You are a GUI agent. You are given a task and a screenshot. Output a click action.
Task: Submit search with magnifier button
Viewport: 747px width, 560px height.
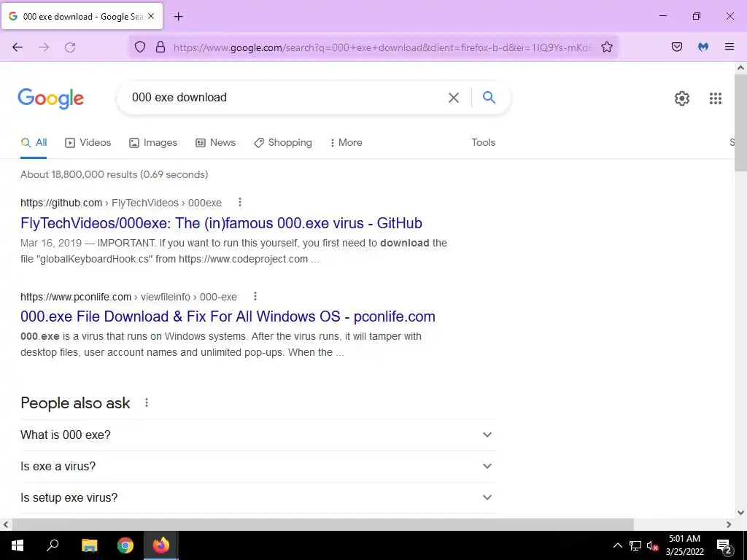[x=489, y=98]
